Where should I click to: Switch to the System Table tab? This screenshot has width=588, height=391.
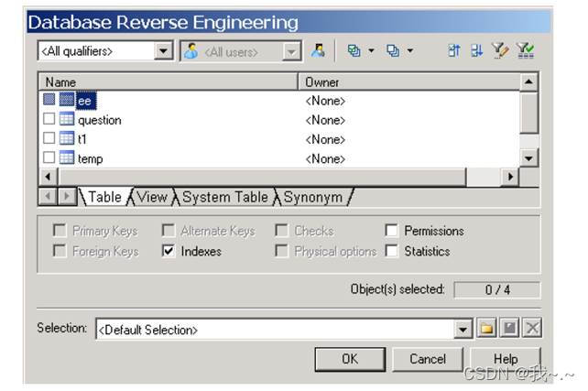[225, 197]
